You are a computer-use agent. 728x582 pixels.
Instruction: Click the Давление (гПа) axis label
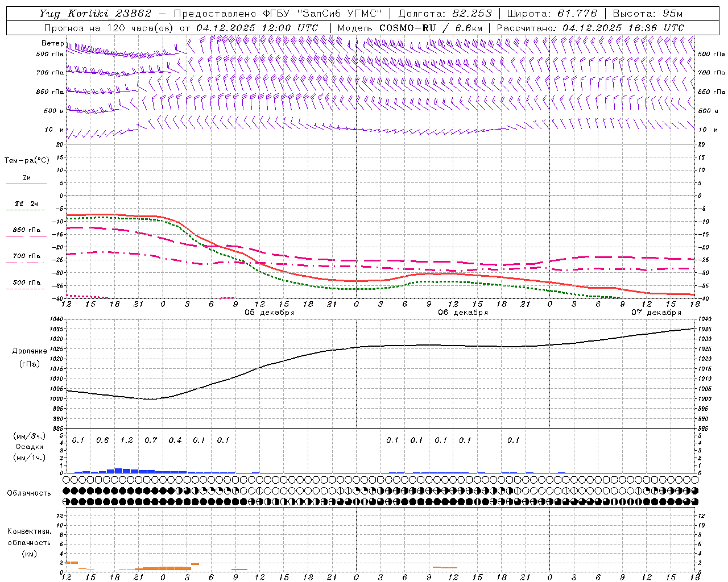point(30,357)
